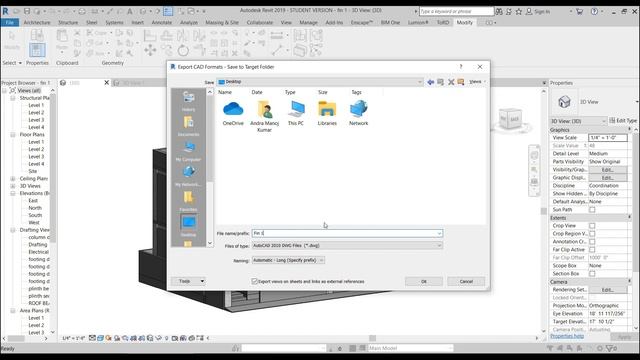Viewport: 640px width, 360px height.
Task: Click the Properties ribbon button icon
Action: tap(37, 51)
